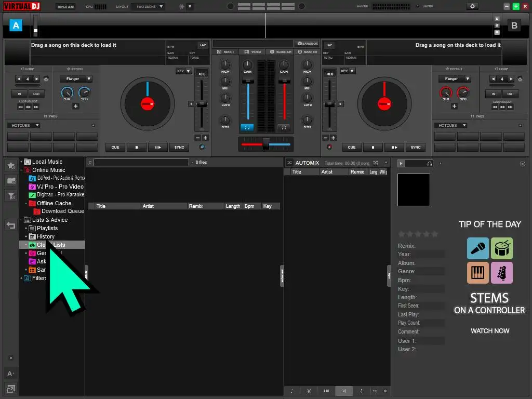Click deck B TAP button
The width and height of the screenshot is (532, 399).
point(329,45)
